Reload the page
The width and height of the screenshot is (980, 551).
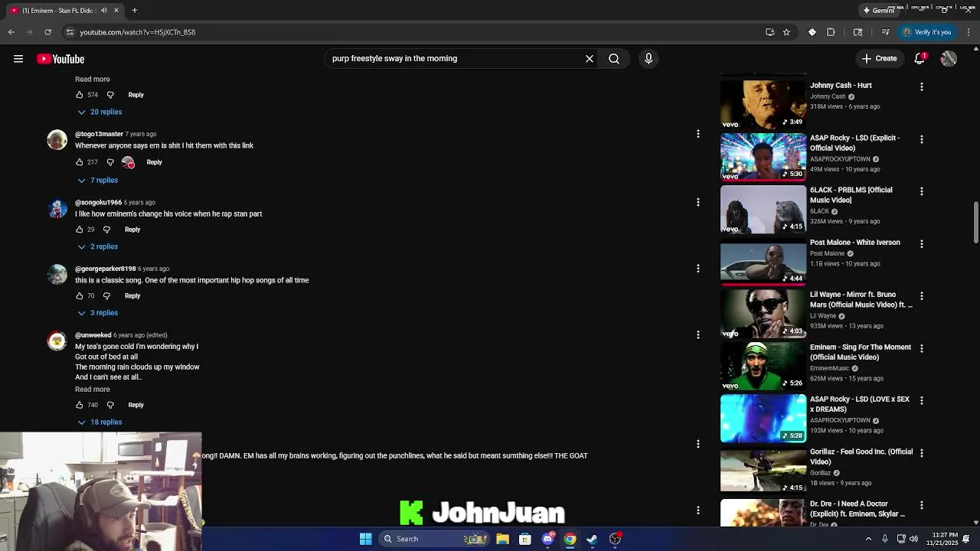47,32
